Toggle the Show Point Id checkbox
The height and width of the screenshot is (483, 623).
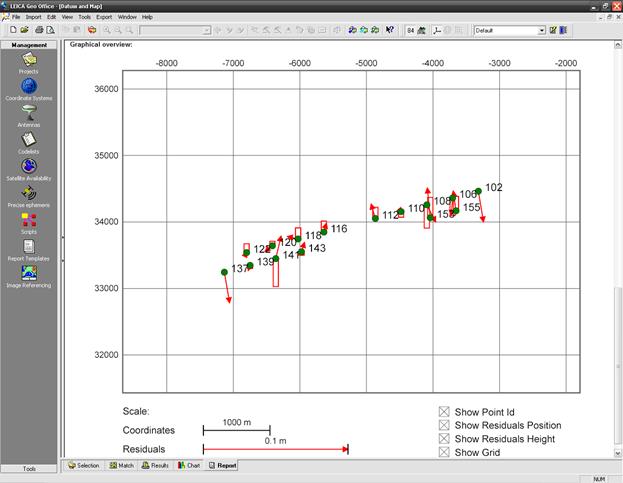pos(444,411)
